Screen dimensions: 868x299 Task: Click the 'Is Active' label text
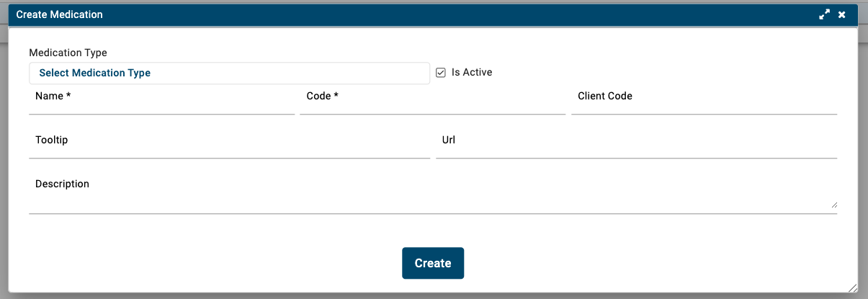472,73
